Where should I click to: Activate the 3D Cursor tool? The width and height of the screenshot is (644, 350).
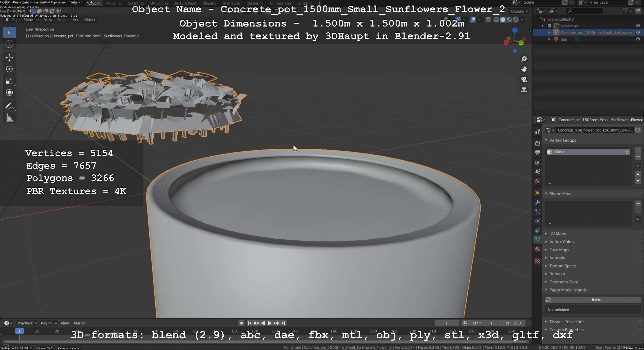(x=9, y=44)
